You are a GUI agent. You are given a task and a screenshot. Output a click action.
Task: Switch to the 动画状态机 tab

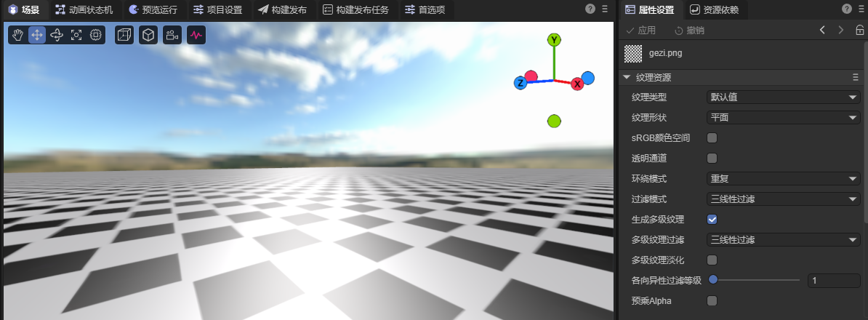pos(85,9)
